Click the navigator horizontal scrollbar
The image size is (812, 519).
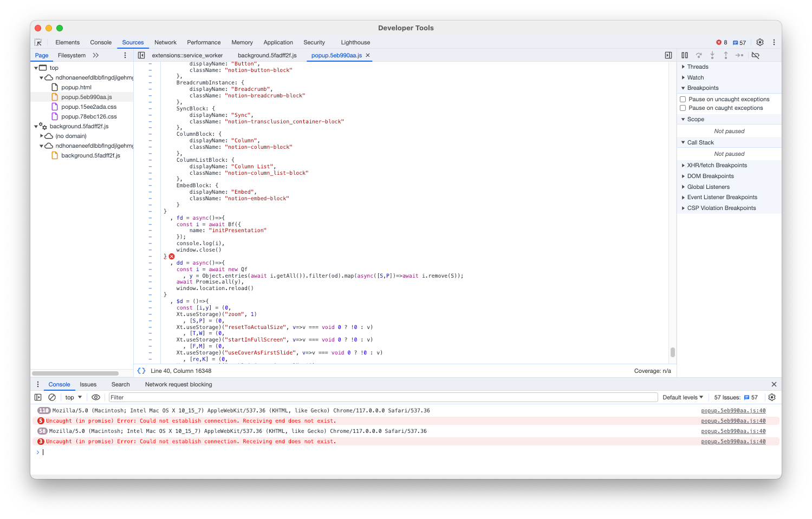click(x=75, y=373)
